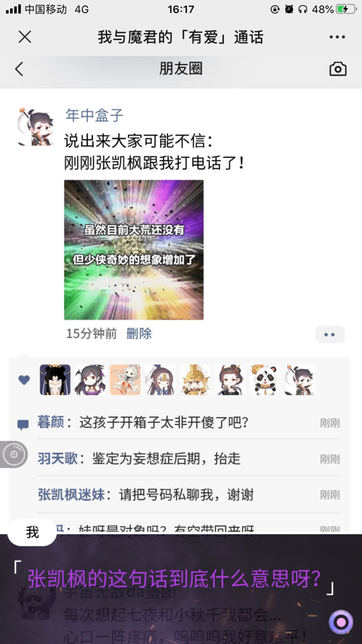Tap the glowing purple circle continue button
Image resolution: width=362 pixels, height=644 pixels.
tap(341, 622)
